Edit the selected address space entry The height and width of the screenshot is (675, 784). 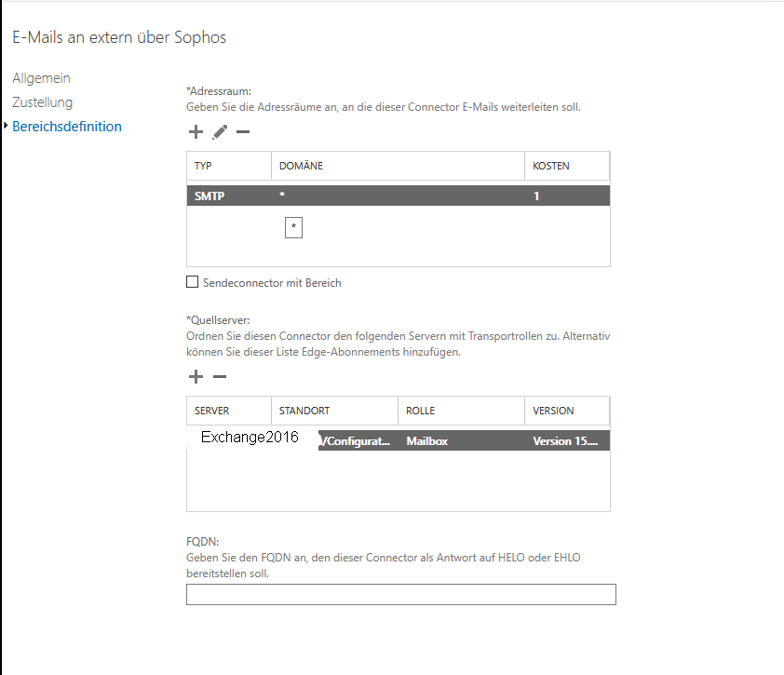[220, 132]
